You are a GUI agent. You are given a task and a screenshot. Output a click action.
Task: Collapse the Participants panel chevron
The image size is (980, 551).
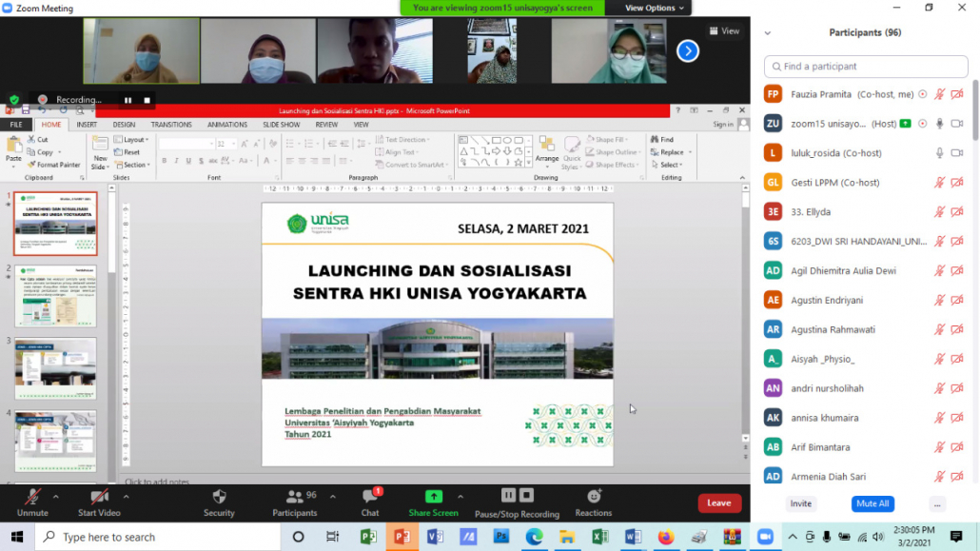768,32
